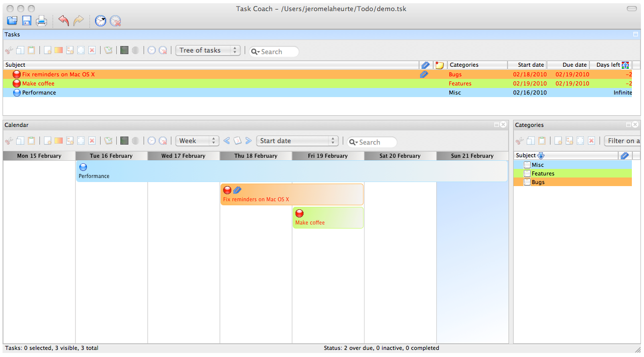Delete task red X in Calendar toolbar
The image size is (644, 357).
click(x=92, y=141)
